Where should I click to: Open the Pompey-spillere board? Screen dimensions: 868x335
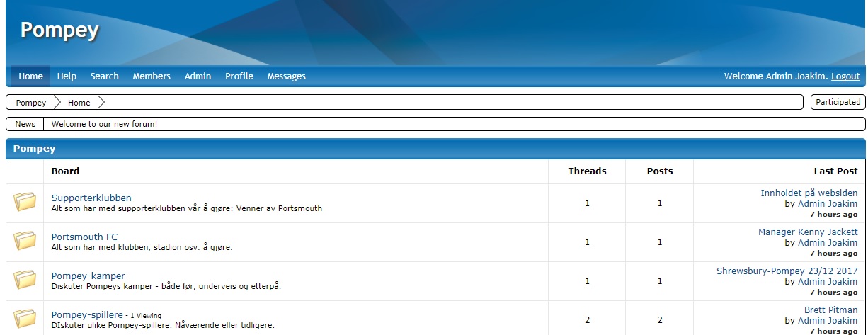[87, 314]
